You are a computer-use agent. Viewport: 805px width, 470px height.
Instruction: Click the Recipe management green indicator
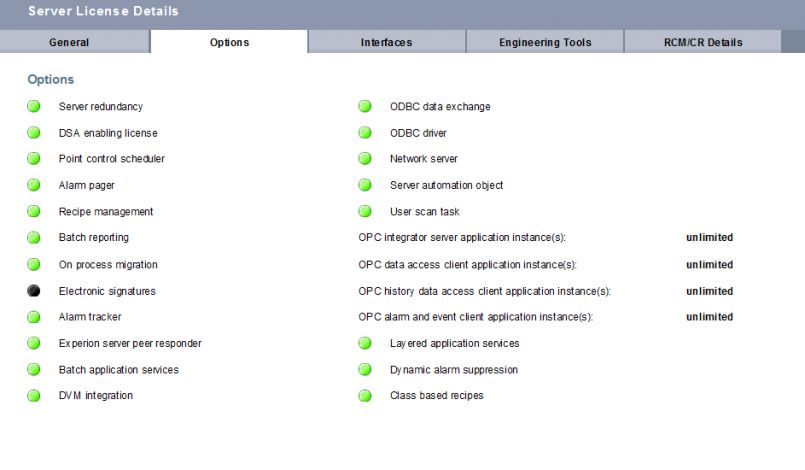tap(34, 211)
